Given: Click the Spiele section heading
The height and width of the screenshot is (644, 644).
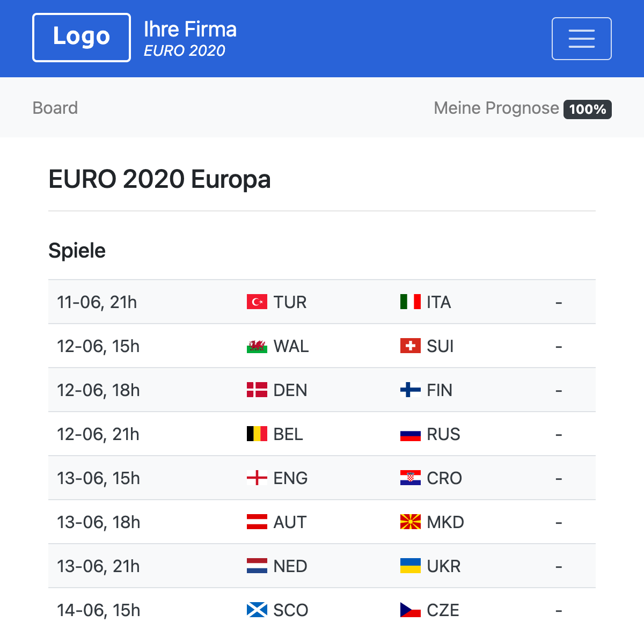Looking at the screenshot, I should coord(77,250).
